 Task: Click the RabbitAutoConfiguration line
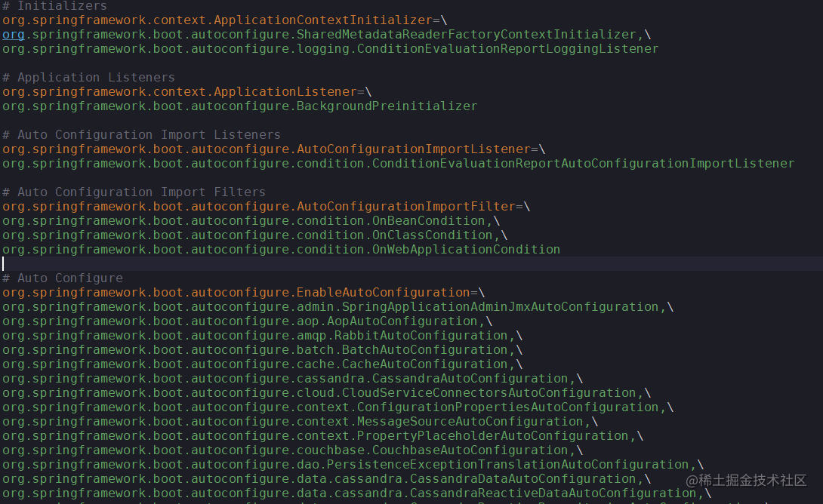coord(263,336)
